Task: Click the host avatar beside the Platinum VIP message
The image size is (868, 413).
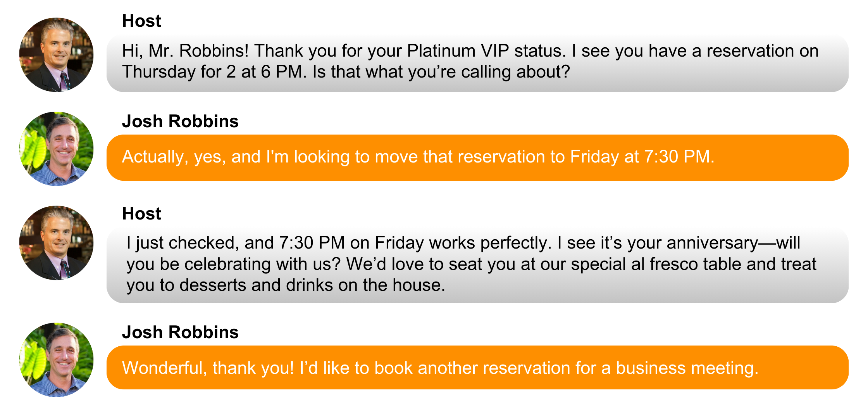Action: [x=56, y=55]
